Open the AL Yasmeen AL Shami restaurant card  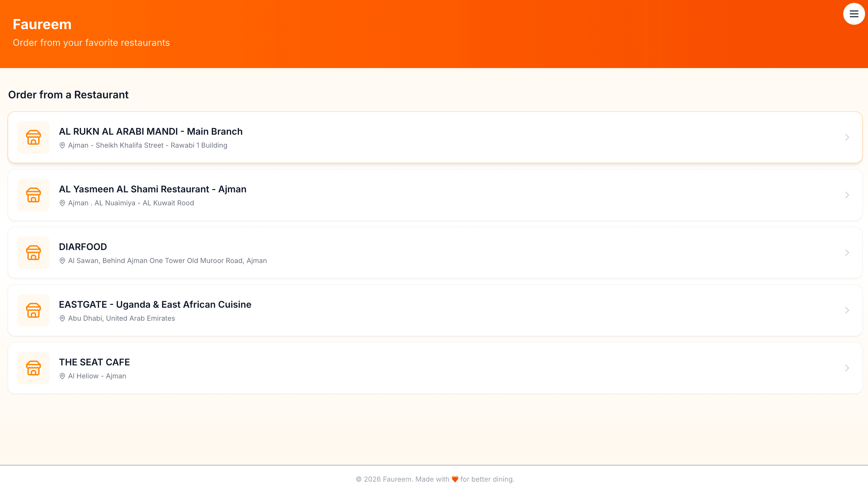434,195
